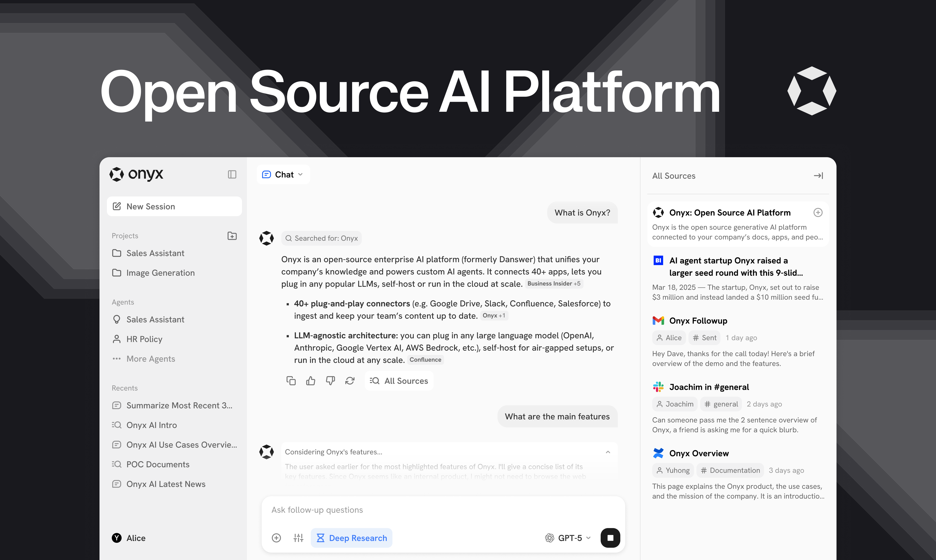This screenshot has height=560, width=936.
Task: Attach a file with the plus icon
Action: tap(276, 538)
